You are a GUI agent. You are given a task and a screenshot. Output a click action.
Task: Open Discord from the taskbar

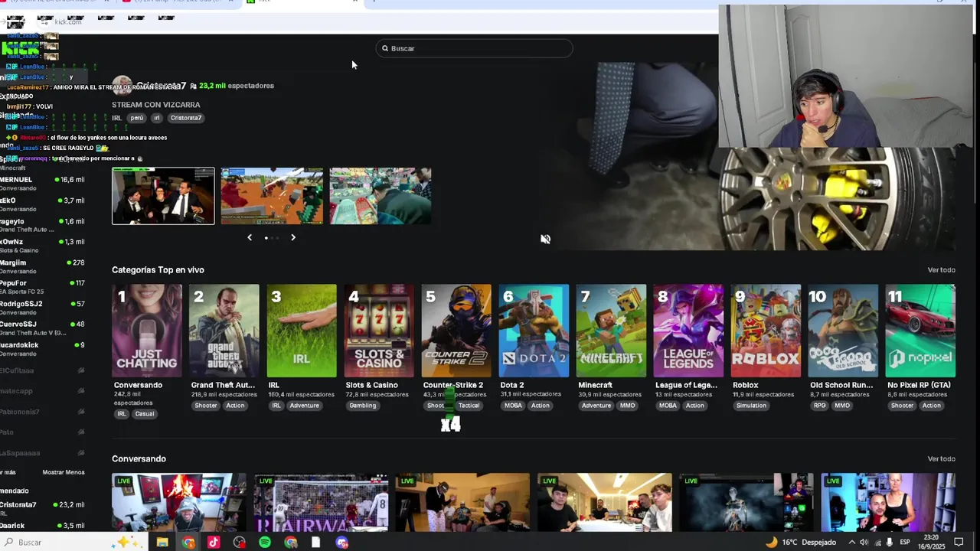pyautogui.click(x=342, y=542)
